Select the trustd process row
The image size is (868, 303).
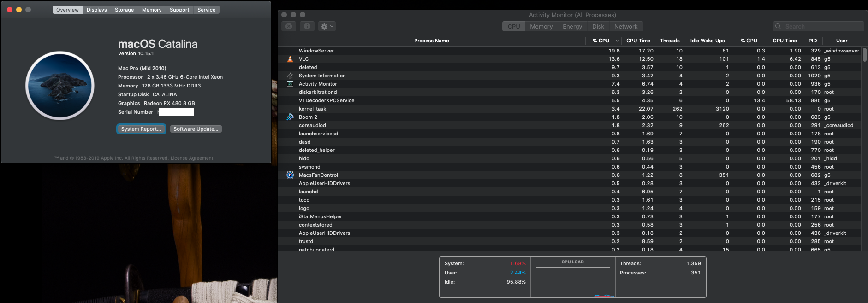(569, 241)
